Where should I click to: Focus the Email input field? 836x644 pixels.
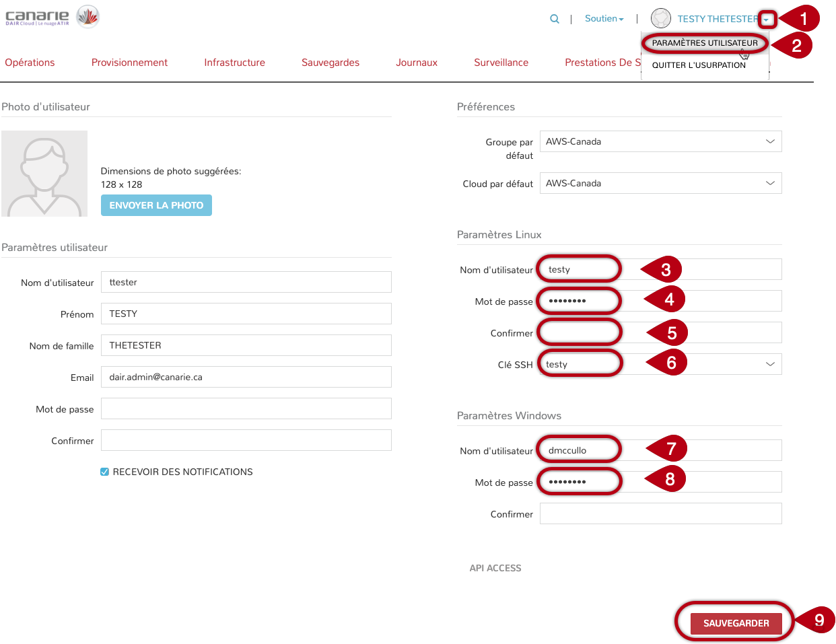(x=246, y=377)
